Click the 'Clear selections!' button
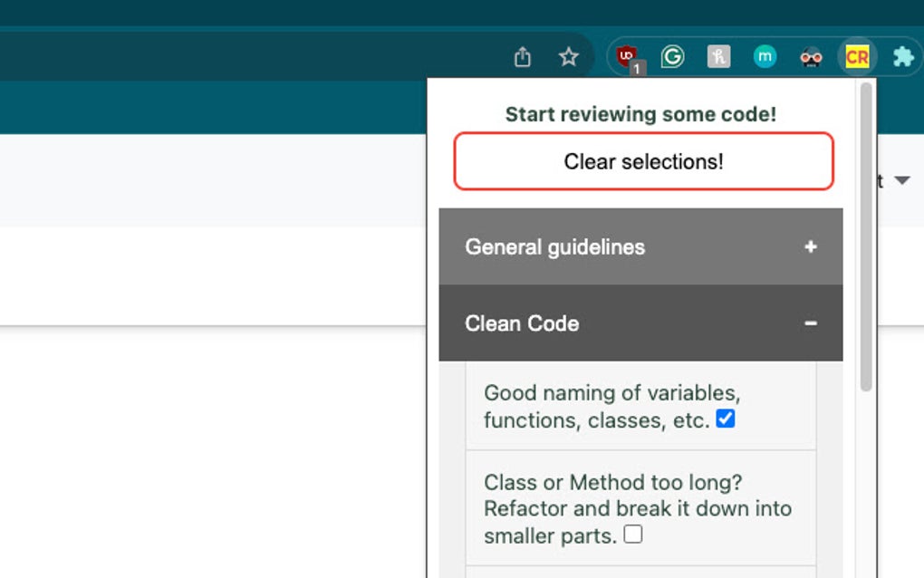The image size is (924, 578). pos(642,161)
